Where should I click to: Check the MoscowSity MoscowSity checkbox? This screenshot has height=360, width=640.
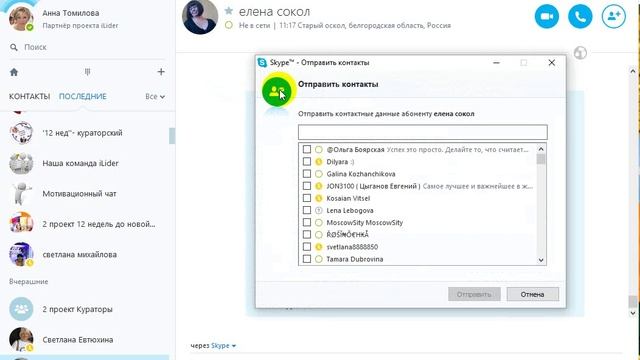(x=307, y=222)
